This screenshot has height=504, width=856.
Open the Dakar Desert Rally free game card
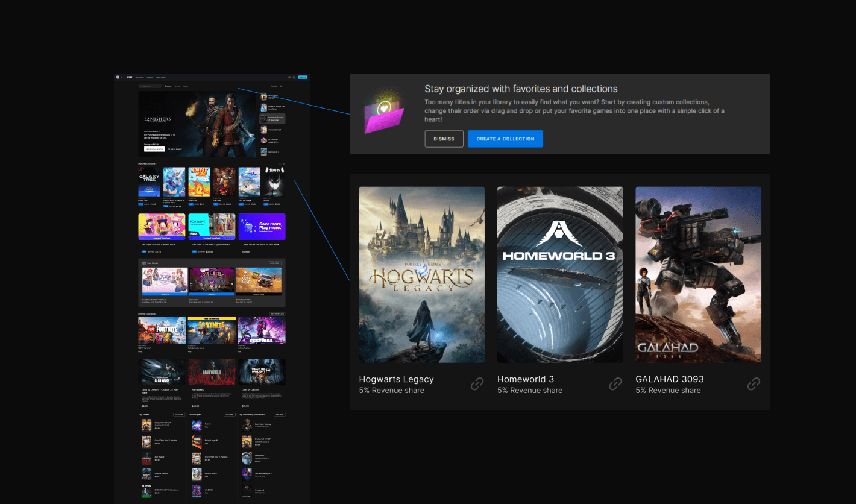(259, 286)
